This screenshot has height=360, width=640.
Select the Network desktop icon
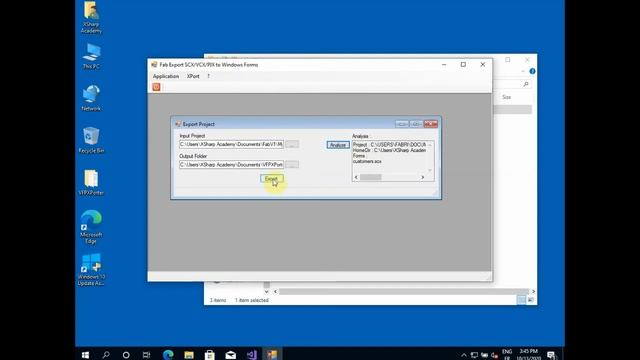pos(91,98)
